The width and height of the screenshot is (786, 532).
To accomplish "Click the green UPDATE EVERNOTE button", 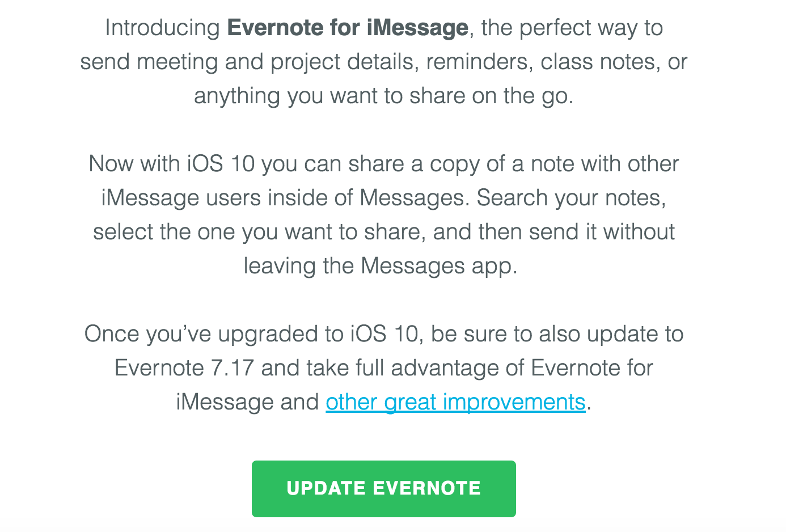I will 384,488.
